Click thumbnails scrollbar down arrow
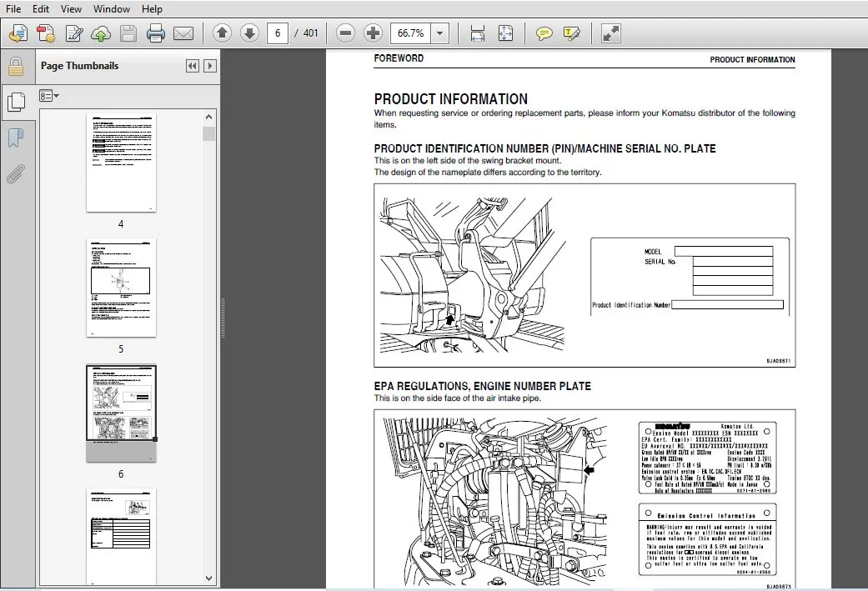The image size is (868, 591). point(208,578)
